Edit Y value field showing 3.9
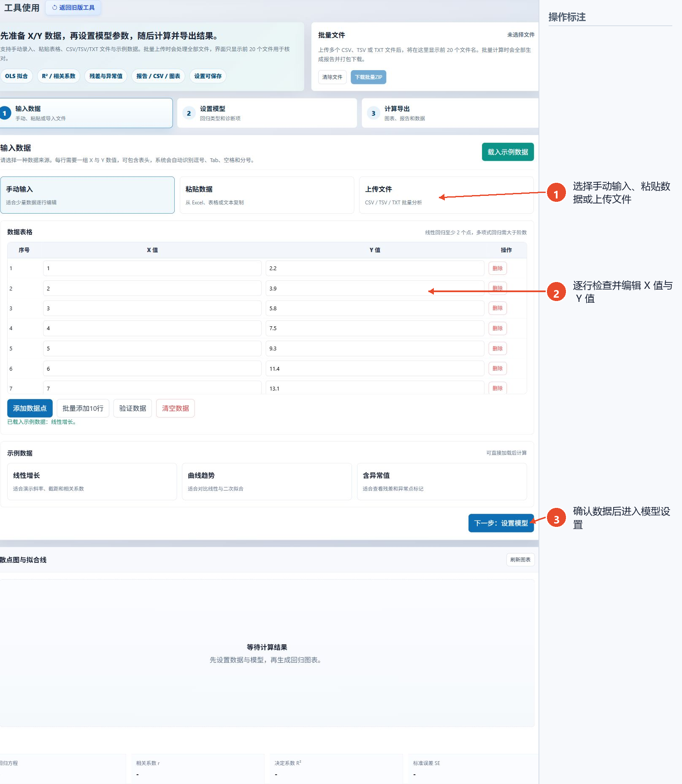The image size is (682, 784). point(375,289)
